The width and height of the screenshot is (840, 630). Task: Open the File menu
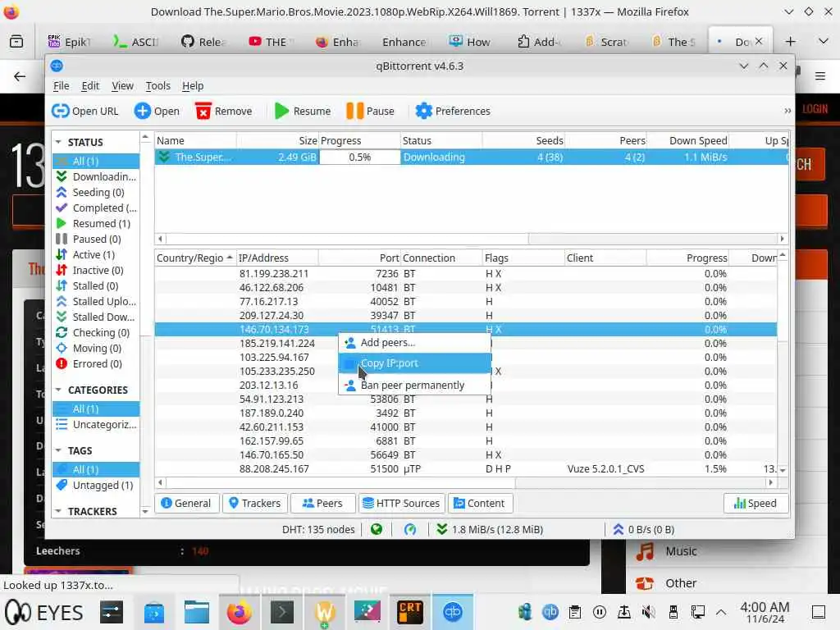coord(61,85)
